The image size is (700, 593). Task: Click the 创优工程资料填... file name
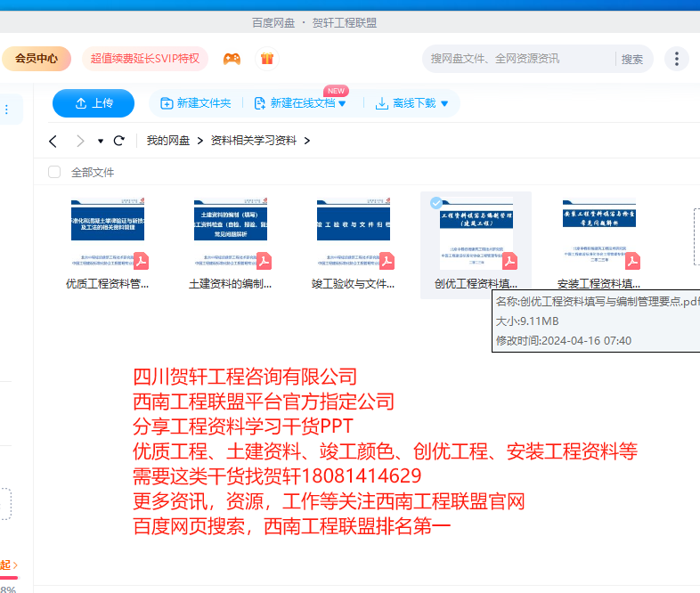476,284
